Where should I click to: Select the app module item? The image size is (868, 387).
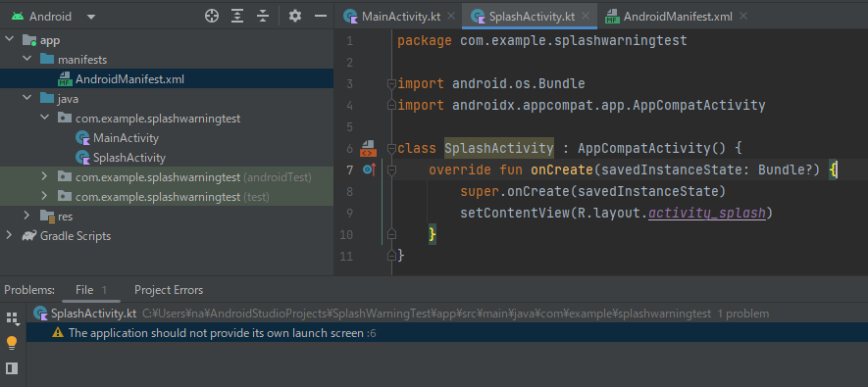[x=50, y=40]
